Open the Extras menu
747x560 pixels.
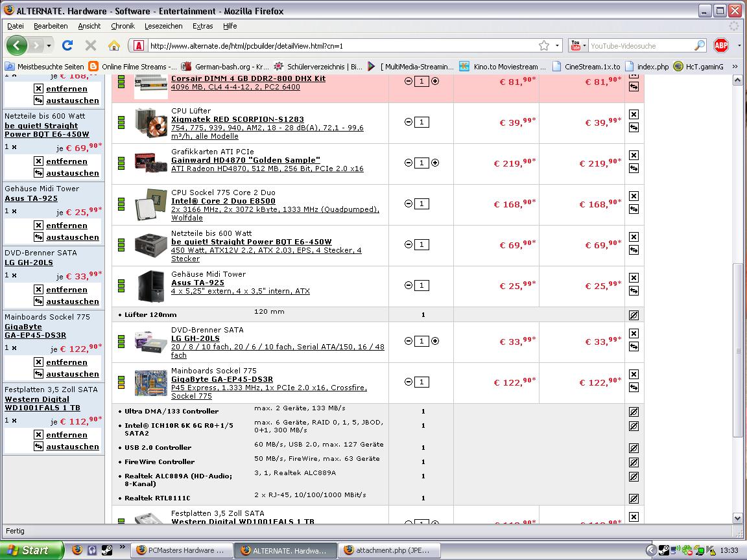202,26
